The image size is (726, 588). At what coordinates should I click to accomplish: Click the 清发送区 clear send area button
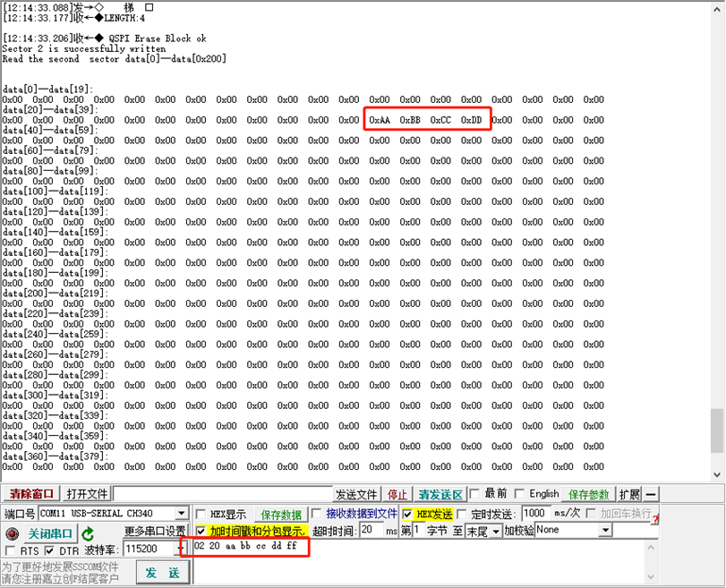click(x=440, y=495)
